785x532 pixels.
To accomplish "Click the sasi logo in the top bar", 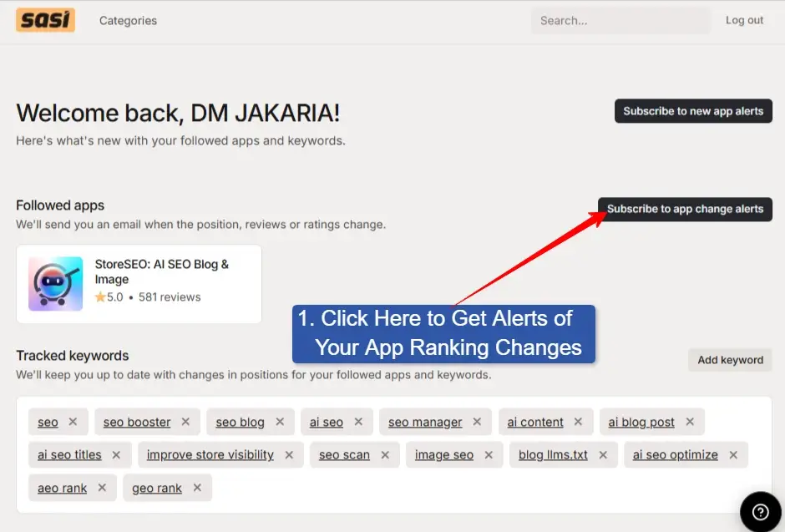I will [x=45, y=19].
